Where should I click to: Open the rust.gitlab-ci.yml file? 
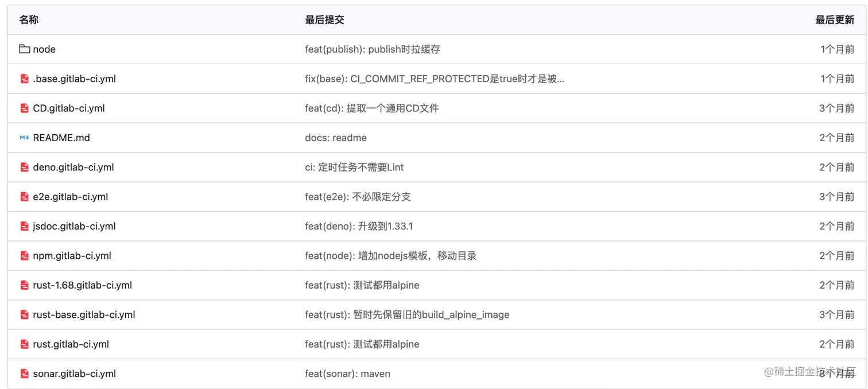pos(71,344)
